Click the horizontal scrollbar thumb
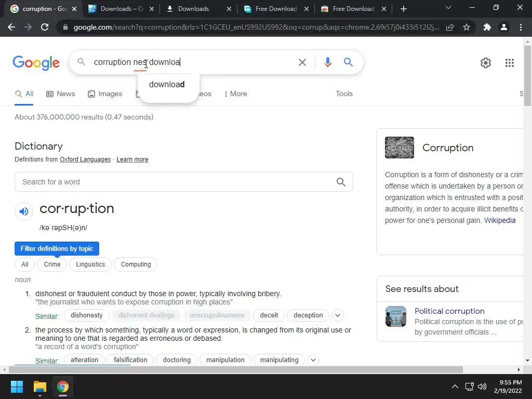 [x=236, y=369]
